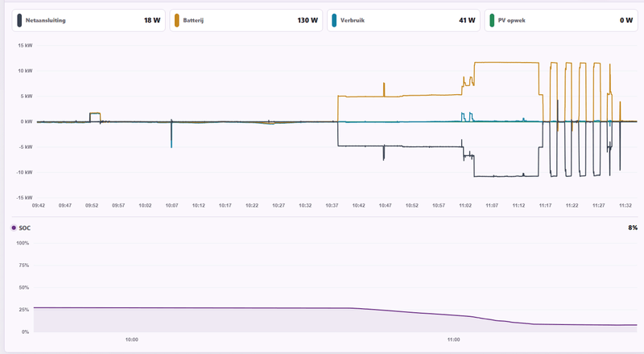This screenshot has width=644, height=354.
Task: Click the 130 W battery reading
Action: tap(308, 20)
